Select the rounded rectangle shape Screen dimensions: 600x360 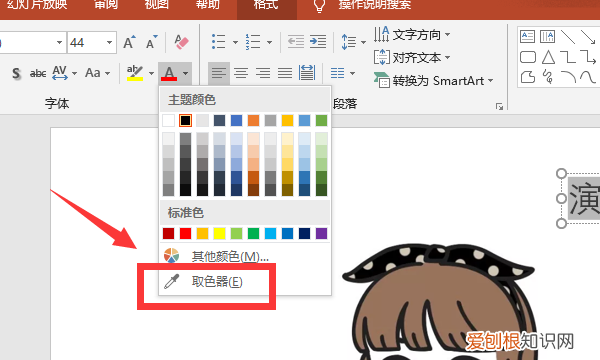pyautogui.click(x=528, y=57)
